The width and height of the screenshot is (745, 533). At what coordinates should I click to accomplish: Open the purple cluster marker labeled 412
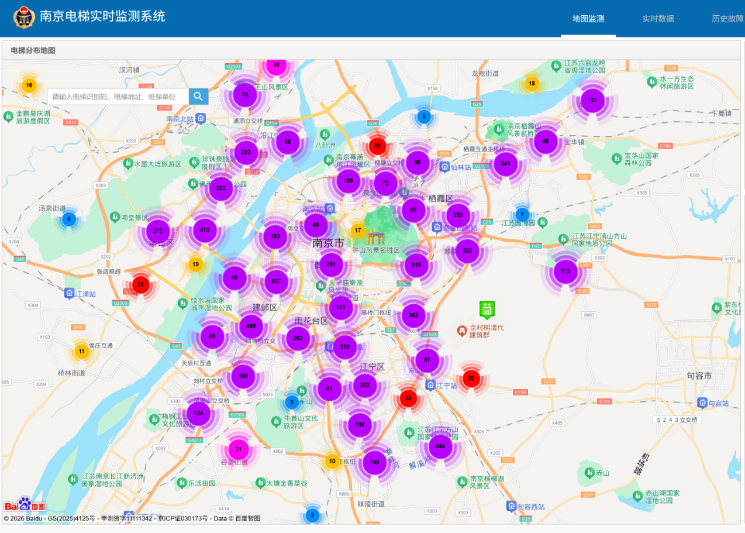click(x=204, y=230)
